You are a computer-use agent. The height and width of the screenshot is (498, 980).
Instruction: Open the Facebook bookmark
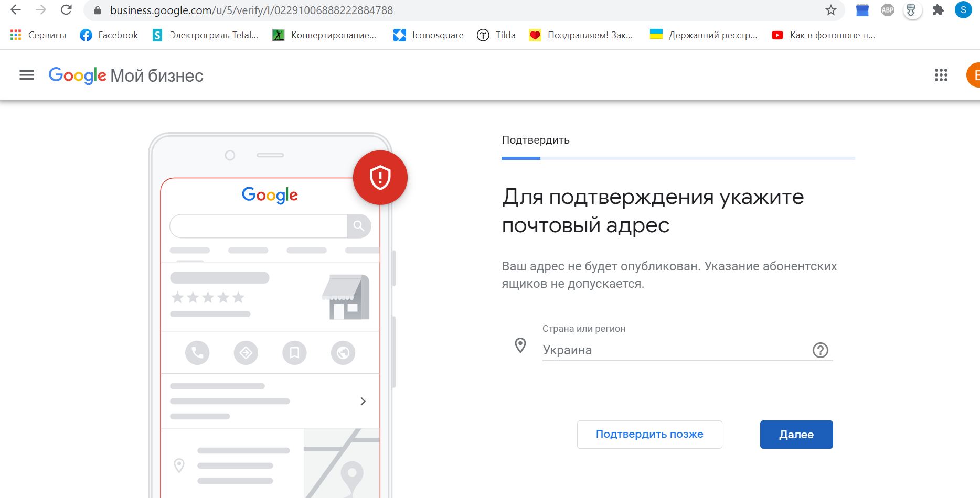pyautogui.click(x=109, y=35)
